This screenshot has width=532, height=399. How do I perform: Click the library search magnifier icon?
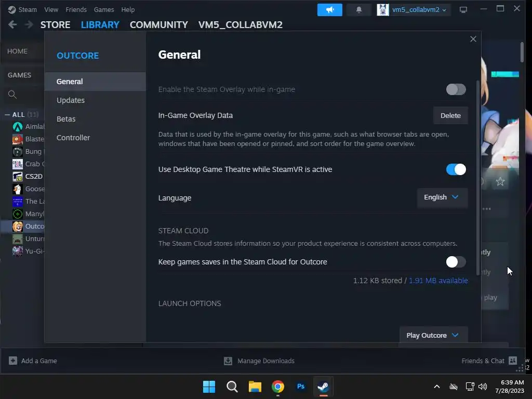(12, 95)
